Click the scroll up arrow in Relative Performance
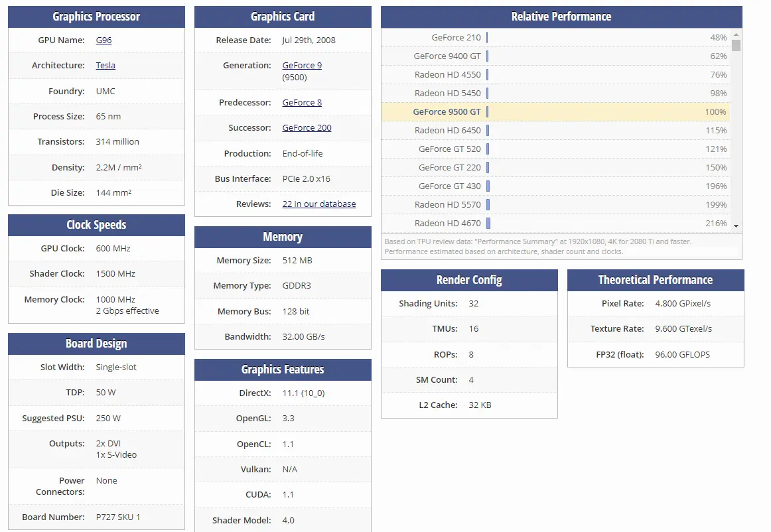This screenshot has width=771, height=532. pos(736,34)
